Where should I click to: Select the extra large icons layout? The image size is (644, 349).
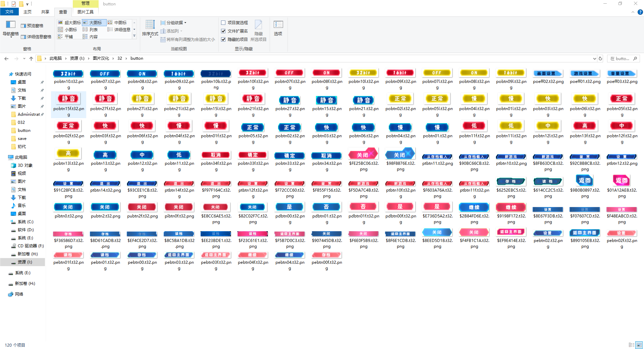70,23
